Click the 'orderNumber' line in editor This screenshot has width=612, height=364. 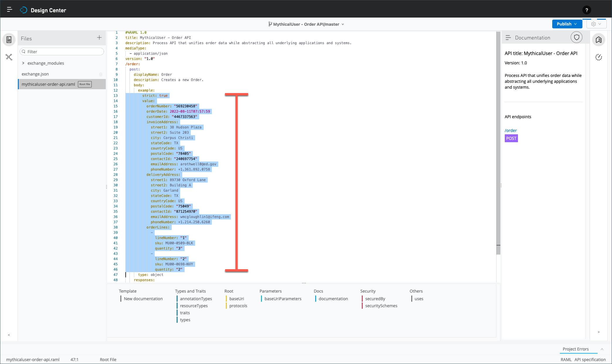(x=172, y=106)
